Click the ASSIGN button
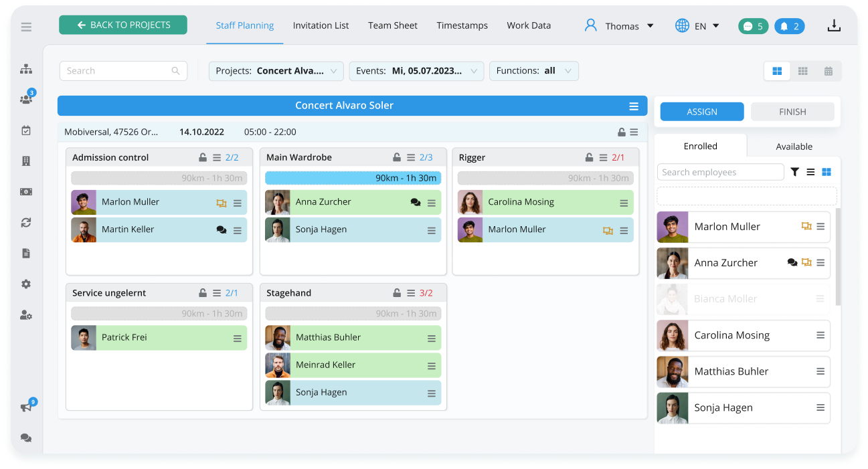The image size is (868, 469). point(701,111)
